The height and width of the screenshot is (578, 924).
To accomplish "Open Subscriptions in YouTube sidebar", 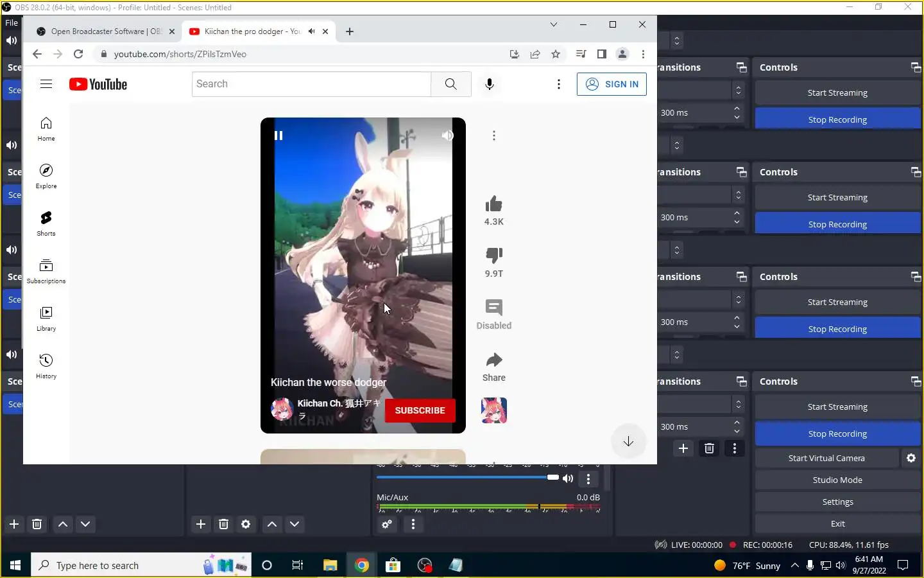I will click(46, 271).
